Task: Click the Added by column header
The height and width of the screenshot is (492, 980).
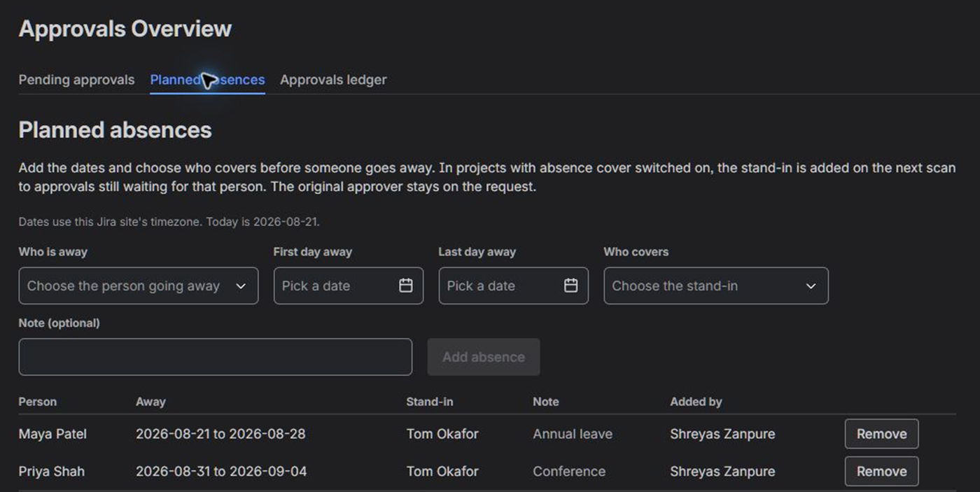Action: click(696, 402)
